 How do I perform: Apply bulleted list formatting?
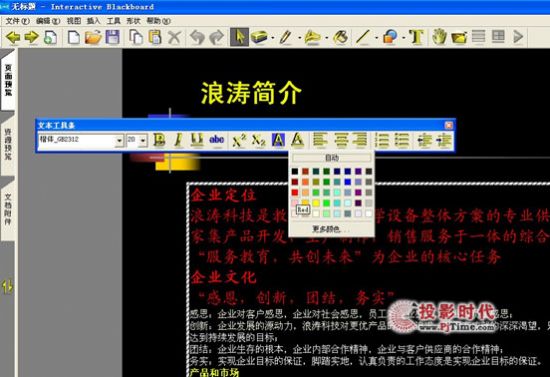(x=402, y=140)
